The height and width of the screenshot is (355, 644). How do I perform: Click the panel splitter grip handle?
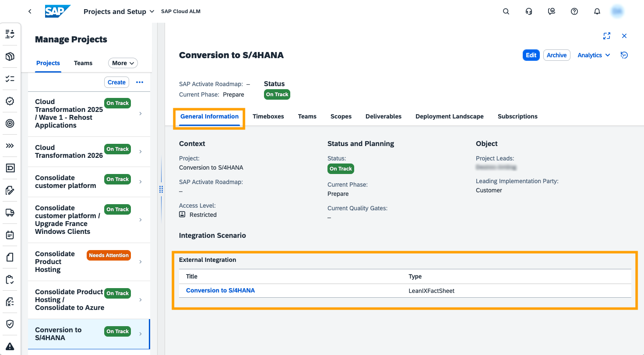[161, 189]
